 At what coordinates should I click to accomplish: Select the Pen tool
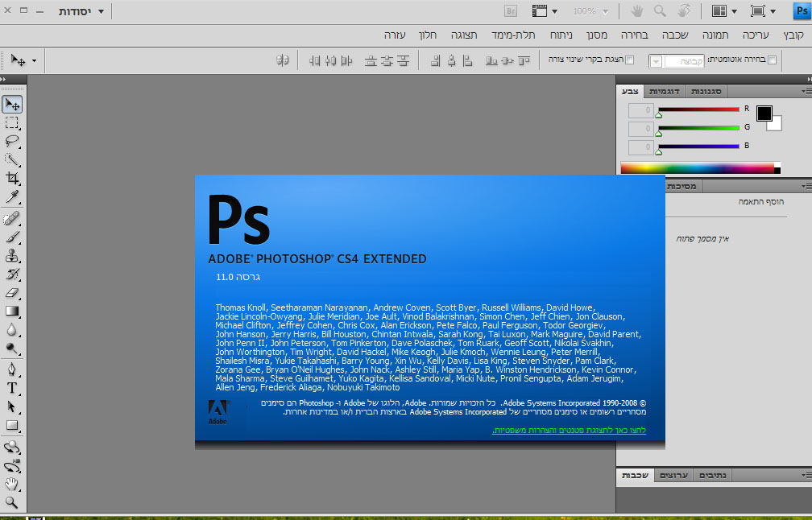(12, 369)
